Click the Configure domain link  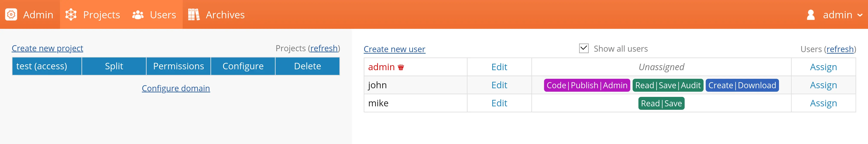(176, 88)
